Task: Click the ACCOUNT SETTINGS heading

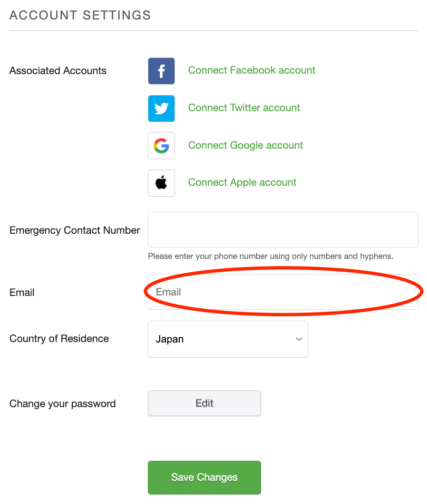Action: click(80, 15)
